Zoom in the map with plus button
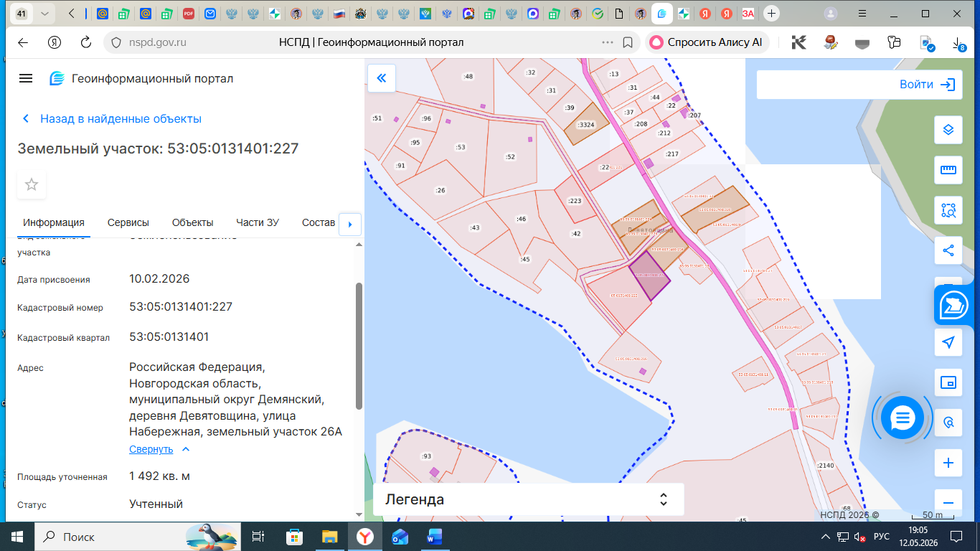The height and width of the screenshot is (551, 980). [948, 463]
